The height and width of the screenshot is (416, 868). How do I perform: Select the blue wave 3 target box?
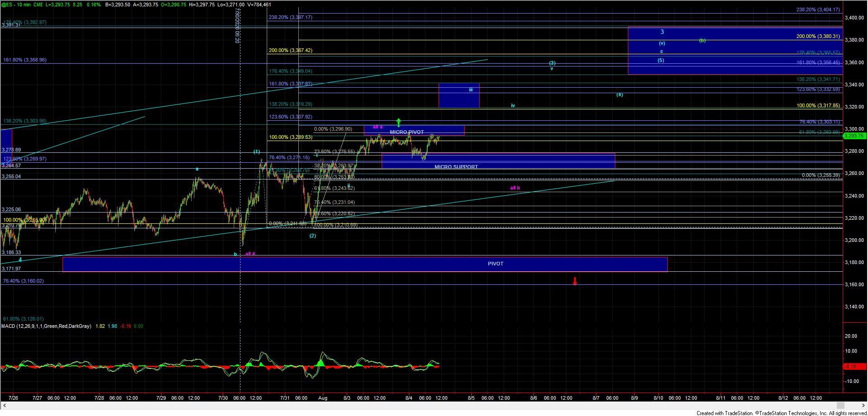click(735, 50)
